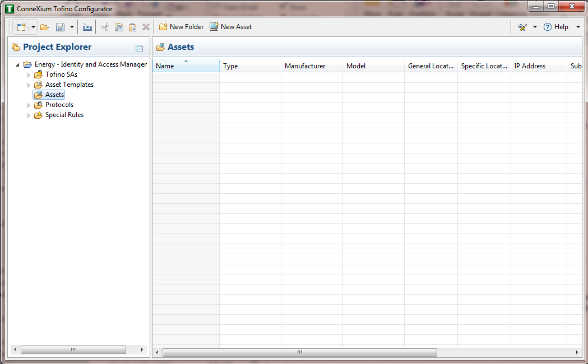Collapse the Project Explorer panel

(x=140, y=48)
